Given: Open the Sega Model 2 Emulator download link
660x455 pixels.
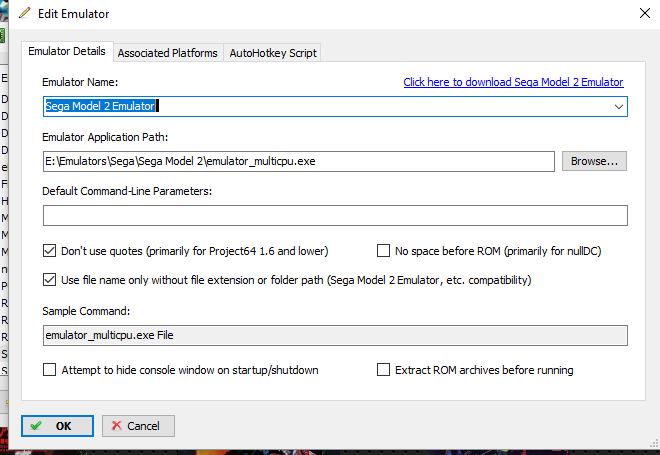Looking at the screenshot, I should tap(513, 82).
